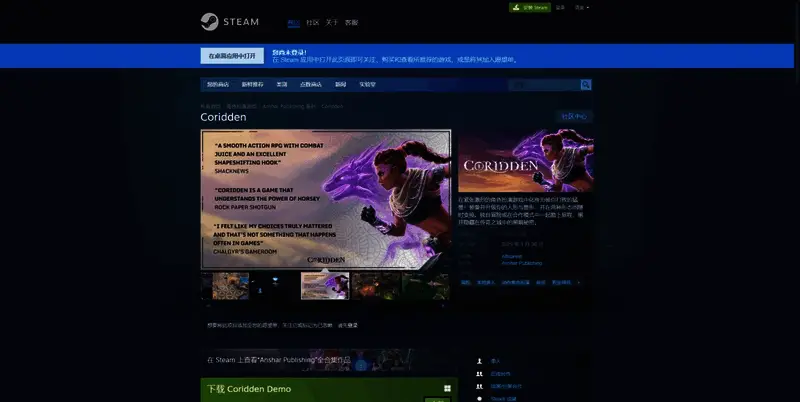Select the highlighted purple dragon thumbnail
Image resolution: width=800 pixels, height=402 pixels.
[325, 285]
